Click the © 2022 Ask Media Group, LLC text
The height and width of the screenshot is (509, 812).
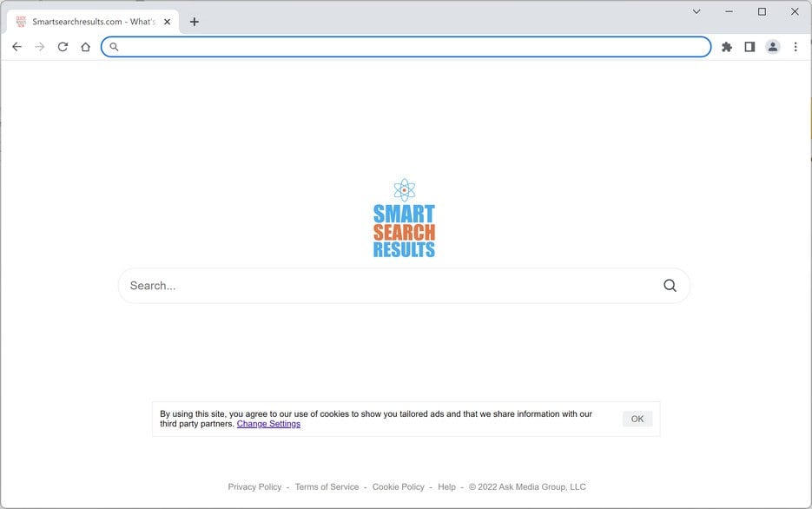pyautogui.click(x=527, y=486)
